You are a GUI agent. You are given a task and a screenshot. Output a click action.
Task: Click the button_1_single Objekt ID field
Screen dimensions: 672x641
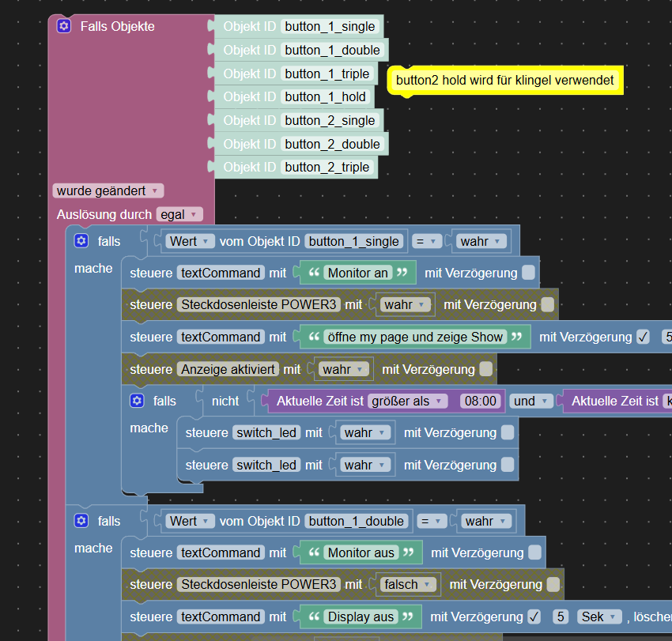pyautogui.click(x=330, y=25)
